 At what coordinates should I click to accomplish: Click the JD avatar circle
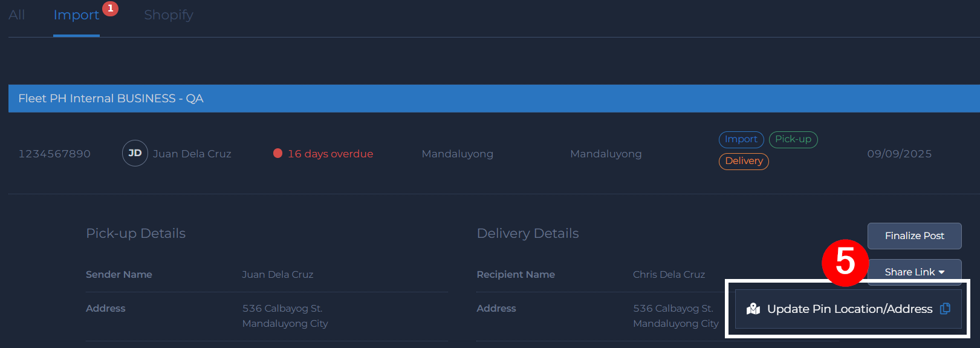coord(135,153)
